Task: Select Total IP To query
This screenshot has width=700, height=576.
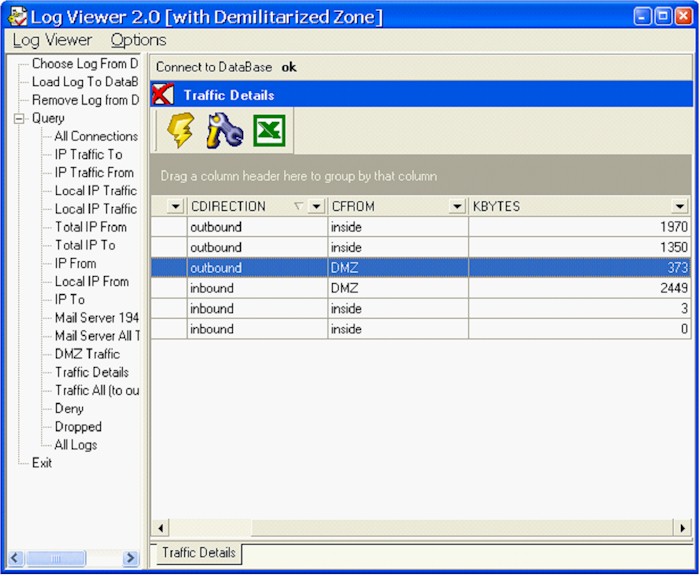Action: (x=85, y=245)
